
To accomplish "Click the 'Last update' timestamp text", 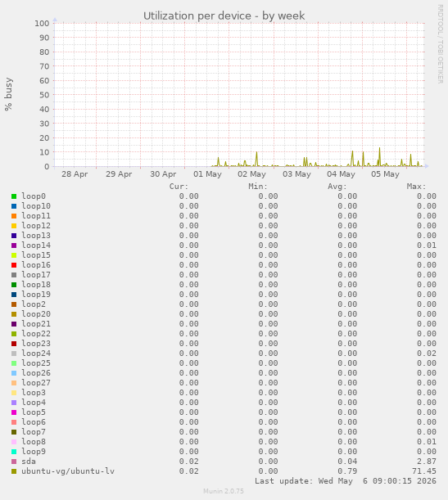I will pos(346,481).
